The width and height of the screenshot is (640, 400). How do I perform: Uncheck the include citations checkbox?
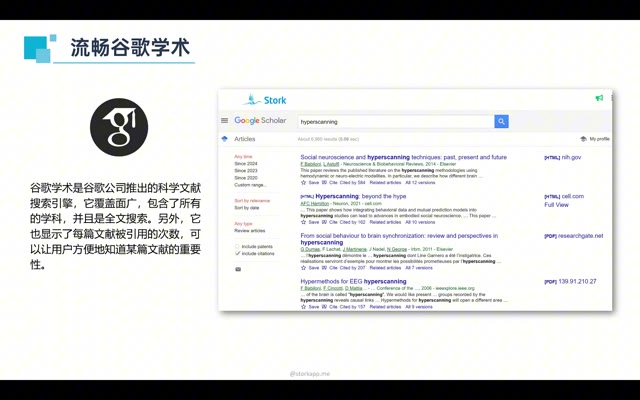[x=237, y=253]
